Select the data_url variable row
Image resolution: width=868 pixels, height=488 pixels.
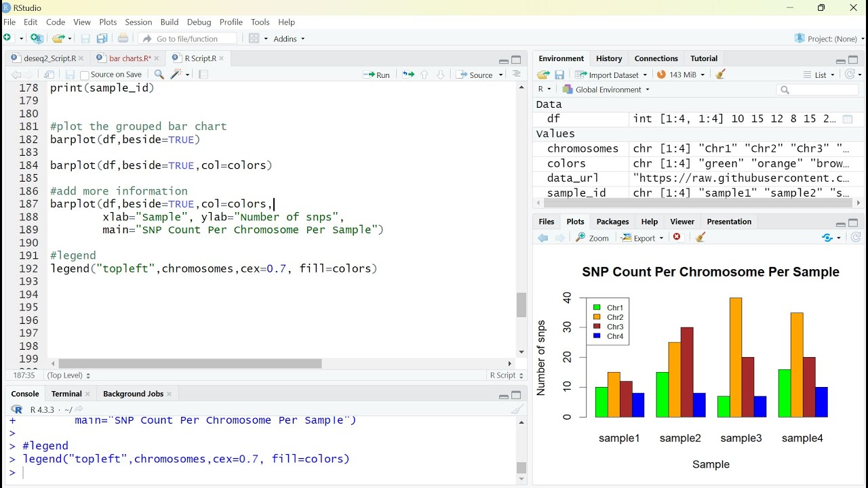pos(698,178)
